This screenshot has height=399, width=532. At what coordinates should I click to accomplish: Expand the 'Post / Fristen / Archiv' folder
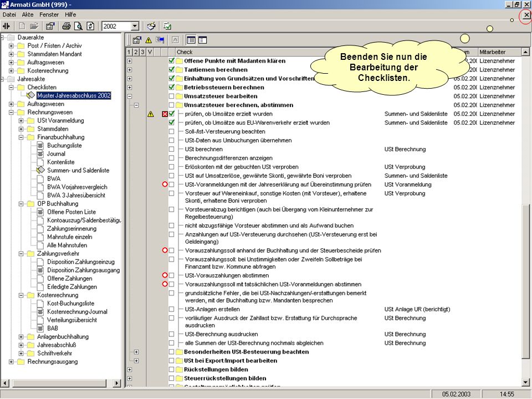[11, 45]
